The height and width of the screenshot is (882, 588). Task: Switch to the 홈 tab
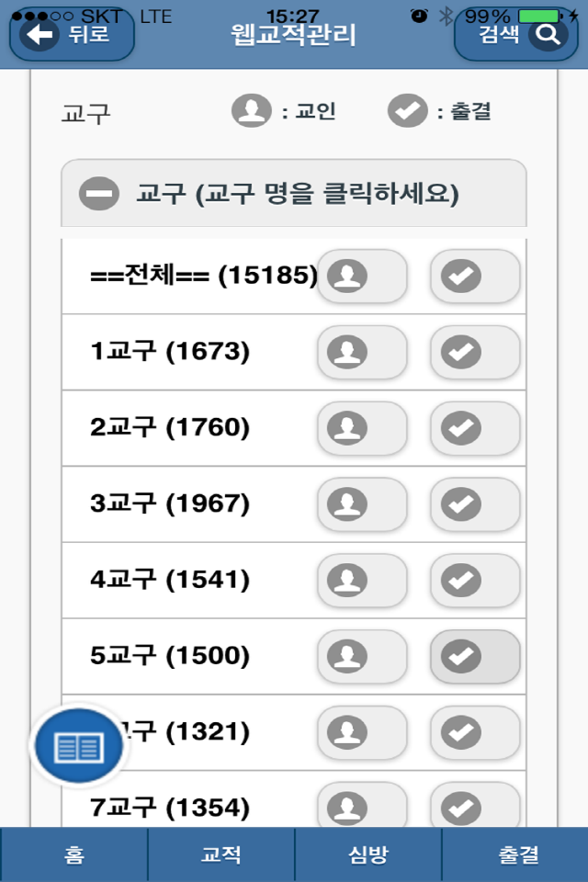click(x=73, y=854)
